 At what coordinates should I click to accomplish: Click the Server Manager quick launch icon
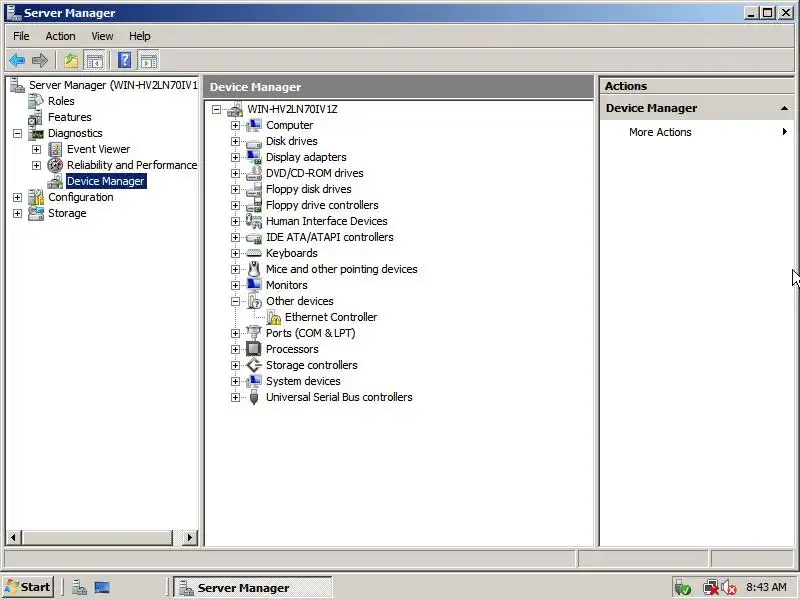[79, 588]
